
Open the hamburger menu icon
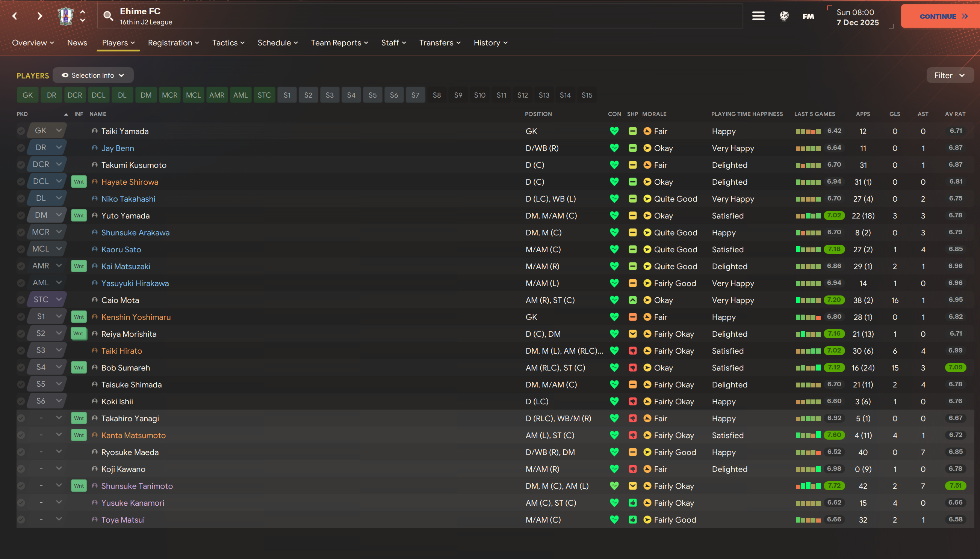click(758, 16)
